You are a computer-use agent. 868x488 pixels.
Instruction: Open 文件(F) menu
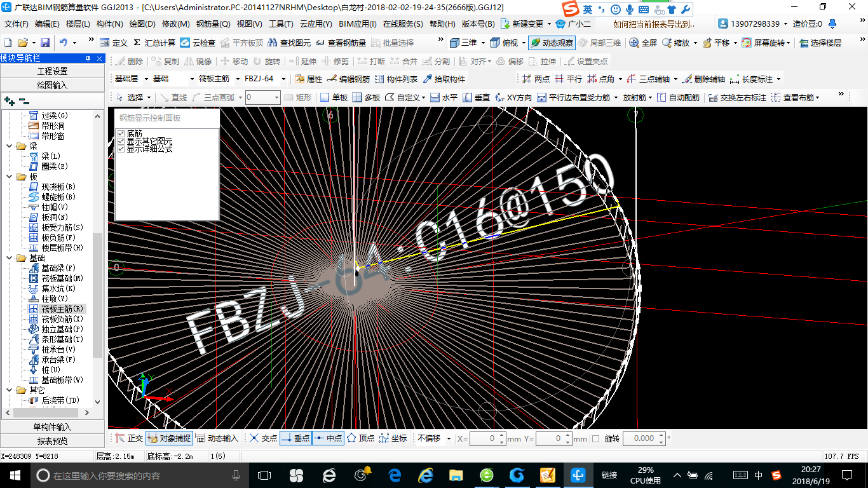tap(17, 24)
